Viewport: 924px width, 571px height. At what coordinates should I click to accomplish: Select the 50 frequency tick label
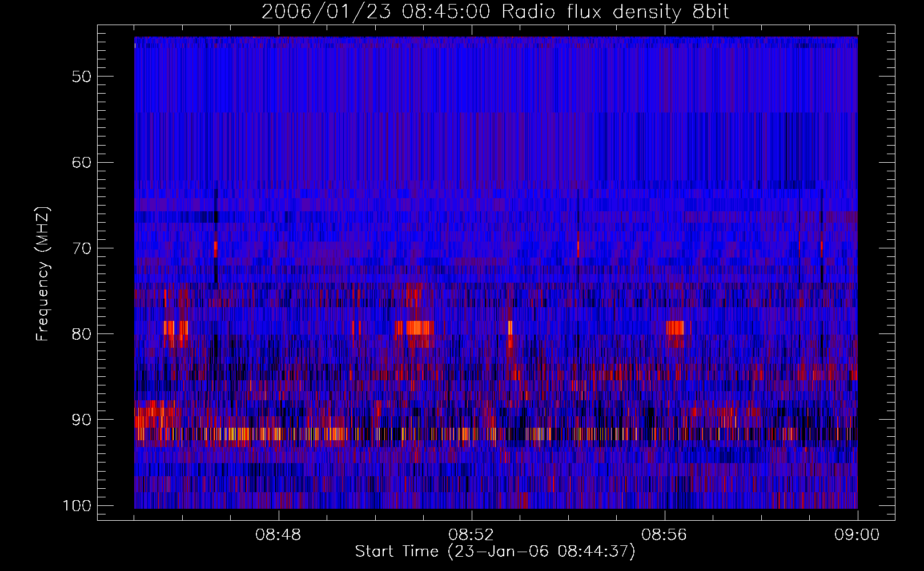coord(82,77)
